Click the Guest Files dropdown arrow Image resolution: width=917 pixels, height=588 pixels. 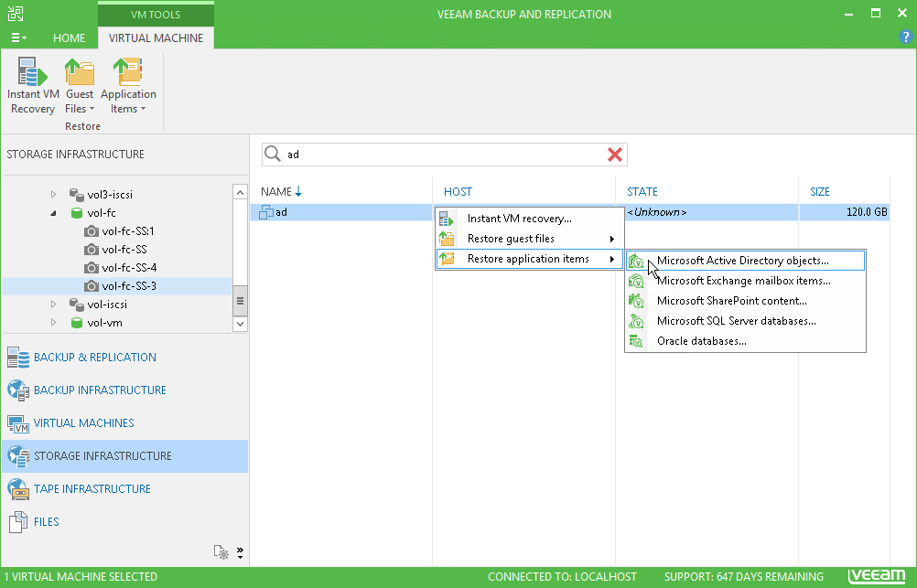tap(92, 110)
